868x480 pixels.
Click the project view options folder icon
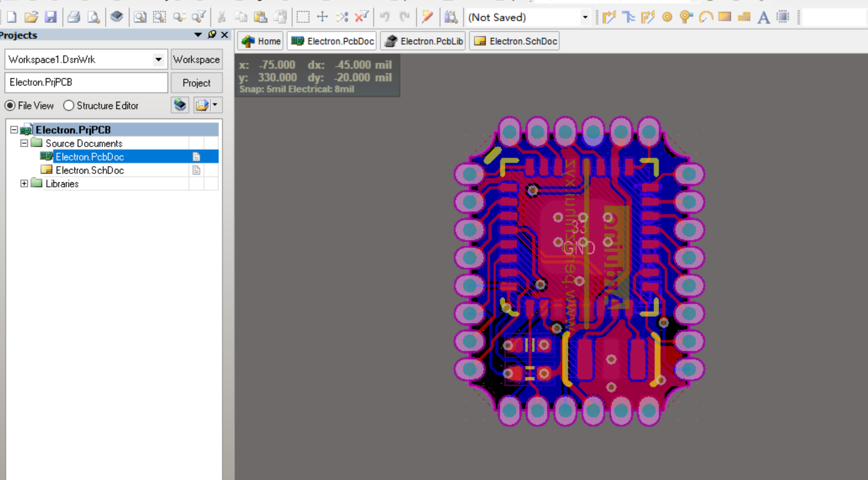click(x=202, y=105)
